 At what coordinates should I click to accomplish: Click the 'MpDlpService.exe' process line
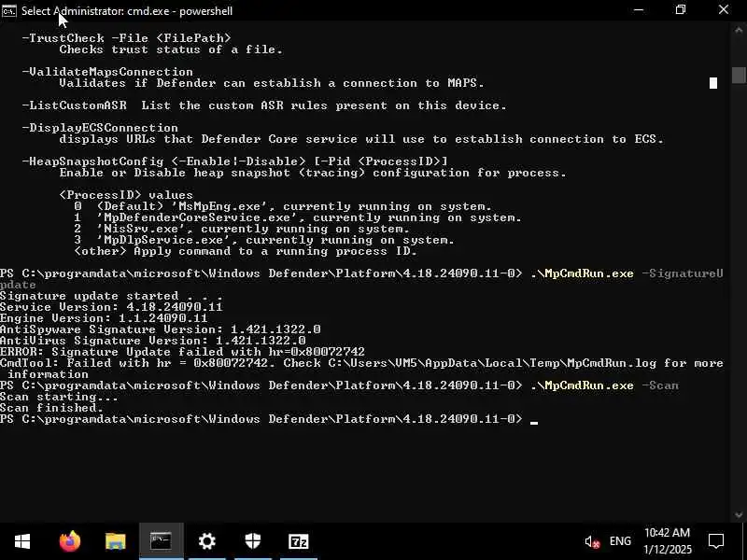[264, 240]
